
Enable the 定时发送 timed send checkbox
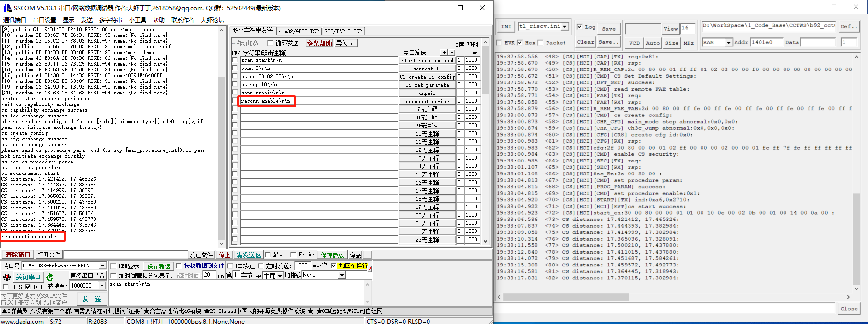(x=261, y=266)
